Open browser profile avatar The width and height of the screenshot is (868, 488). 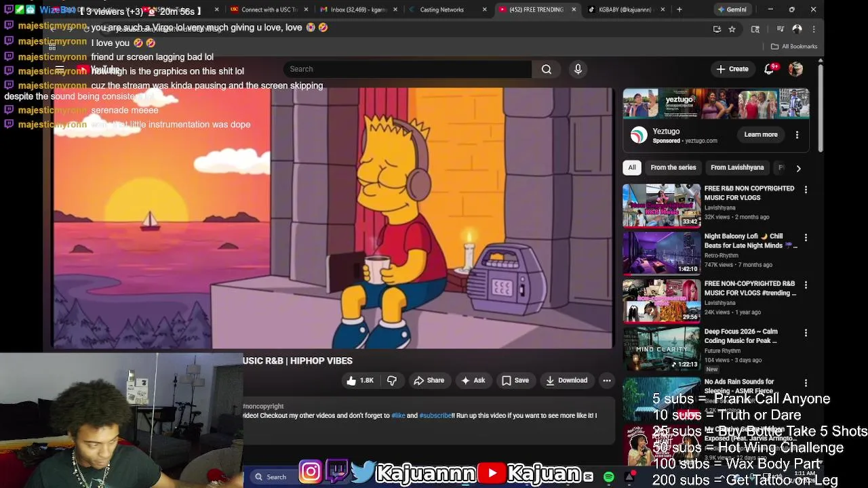click(x=797, y=29)
